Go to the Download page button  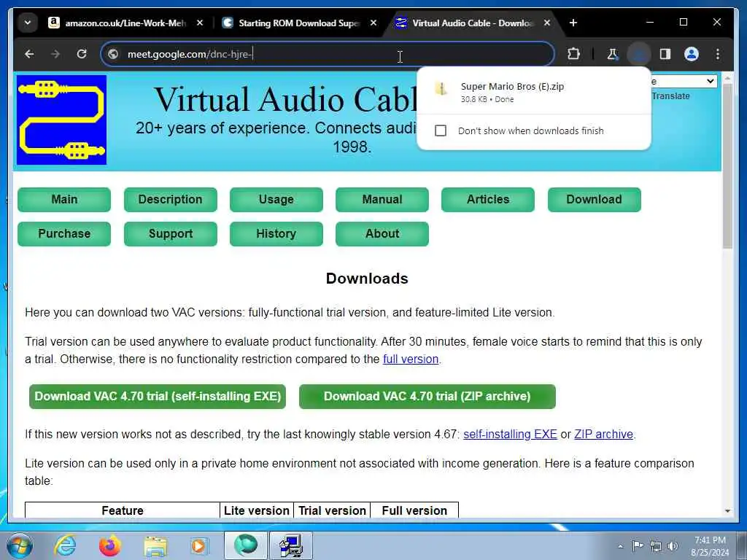tap(594, 200)
